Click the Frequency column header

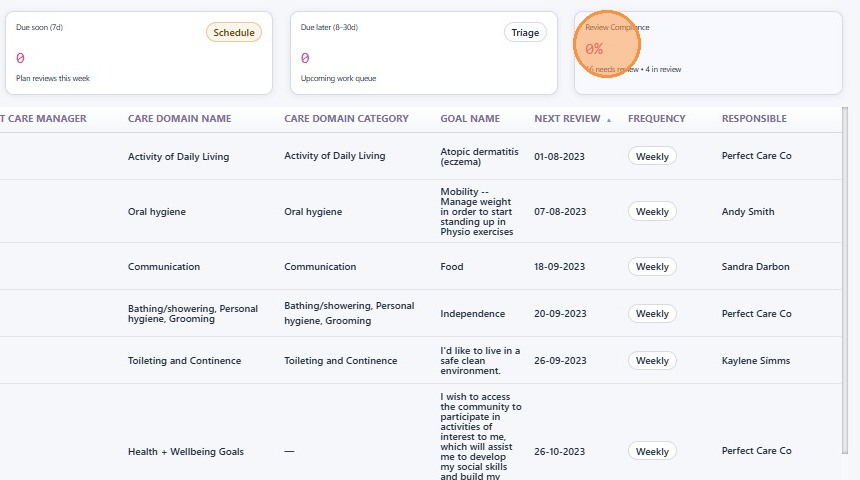[x=656, y=119]
